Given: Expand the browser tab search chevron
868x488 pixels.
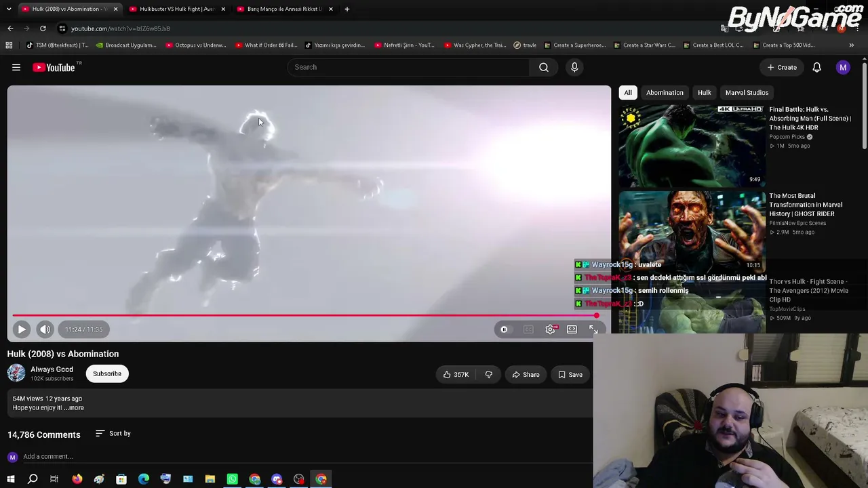Looking at the screenshot, I should pyautogui.click(x=8, y=9).
